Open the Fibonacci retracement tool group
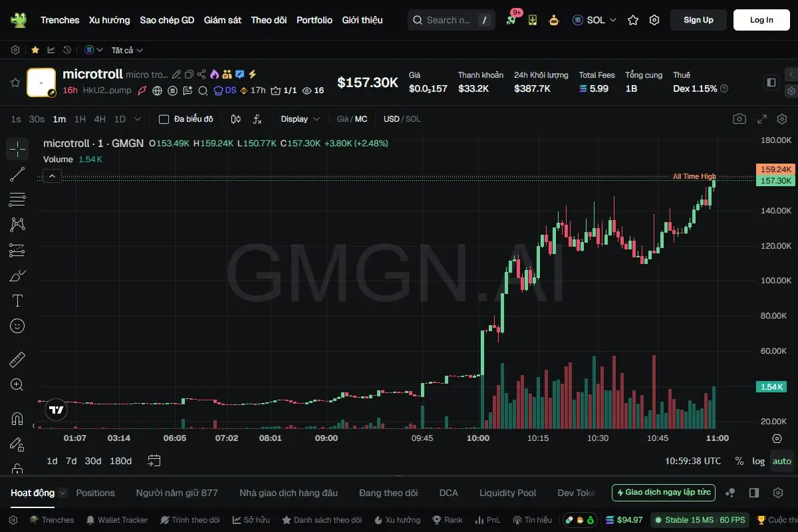This screenshot has width=798, height=532. pos(17,199)
